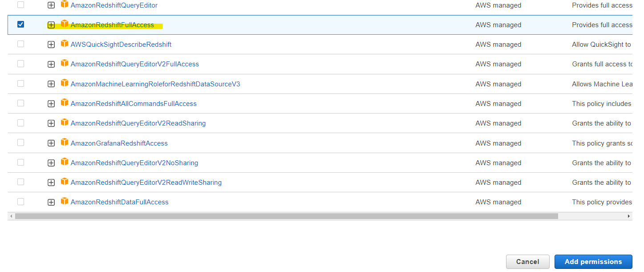Click the policy cube icon beside AmazonRedshiftAllCommandsFullAccess
644x272 pixels.
[x=65, y=103]
